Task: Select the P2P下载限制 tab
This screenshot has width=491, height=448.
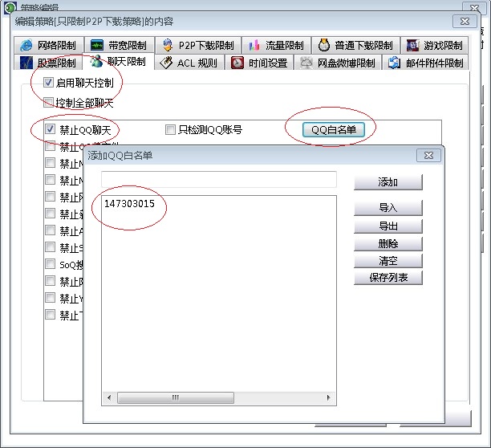Action: pos(198,46)
